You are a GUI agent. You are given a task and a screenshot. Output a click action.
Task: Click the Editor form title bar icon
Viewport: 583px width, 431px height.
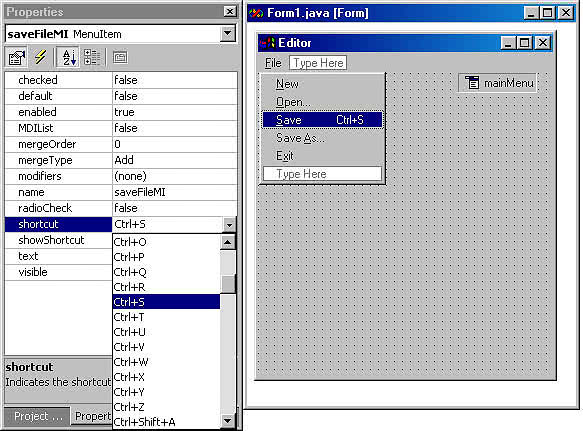pos(267,43)
